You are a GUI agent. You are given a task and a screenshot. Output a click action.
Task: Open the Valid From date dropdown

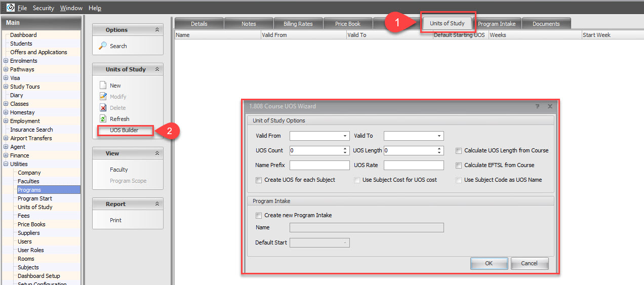point(345,136)
